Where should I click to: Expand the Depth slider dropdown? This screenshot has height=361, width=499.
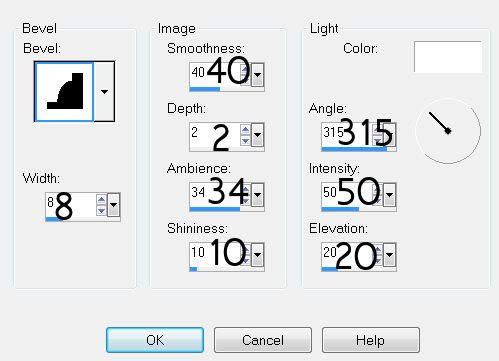pyautogui.click(x=257, y=135)
